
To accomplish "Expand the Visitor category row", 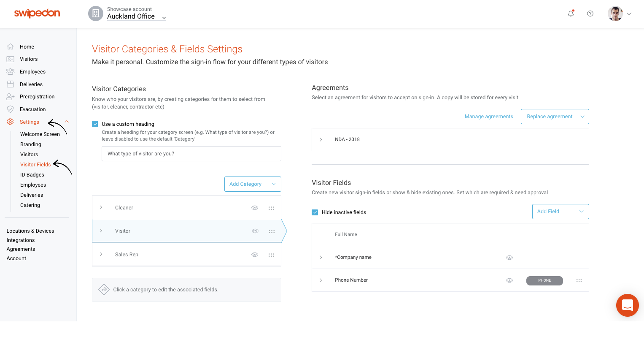I will point(101,231).
